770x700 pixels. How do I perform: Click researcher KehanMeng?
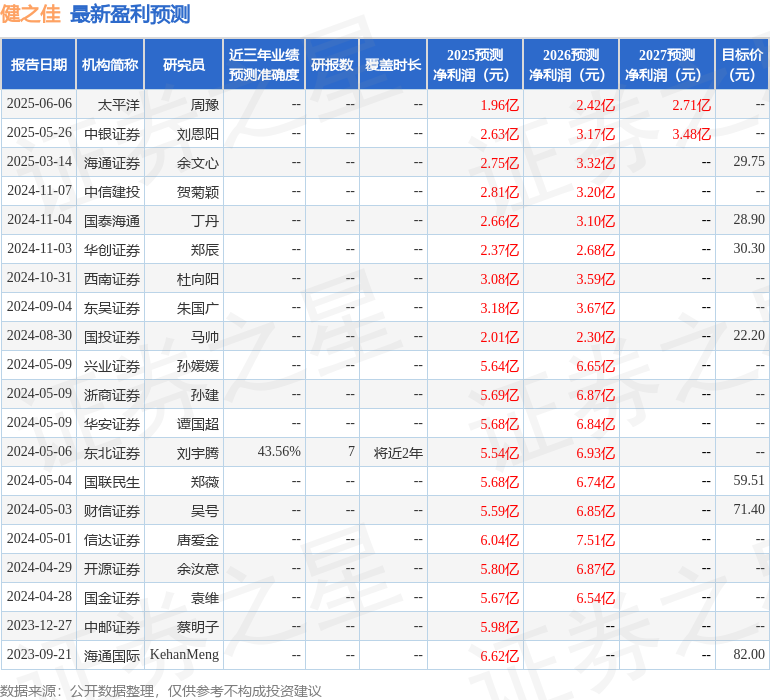(x=184, y=654)
